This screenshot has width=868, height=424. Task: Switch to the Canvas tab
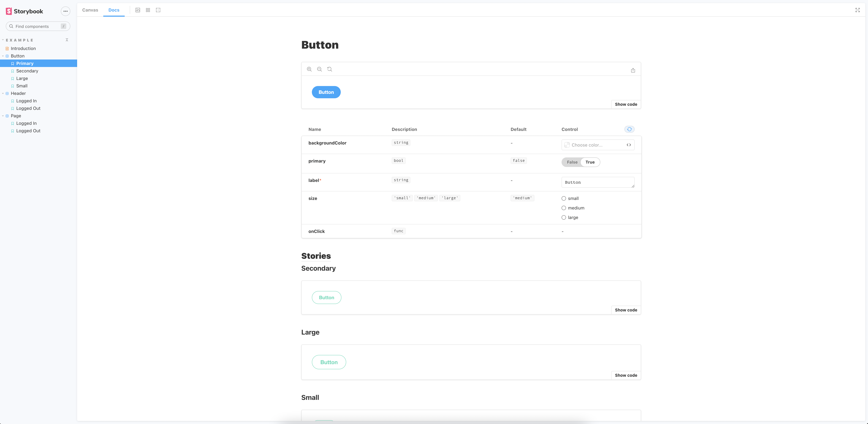point(90,10)
